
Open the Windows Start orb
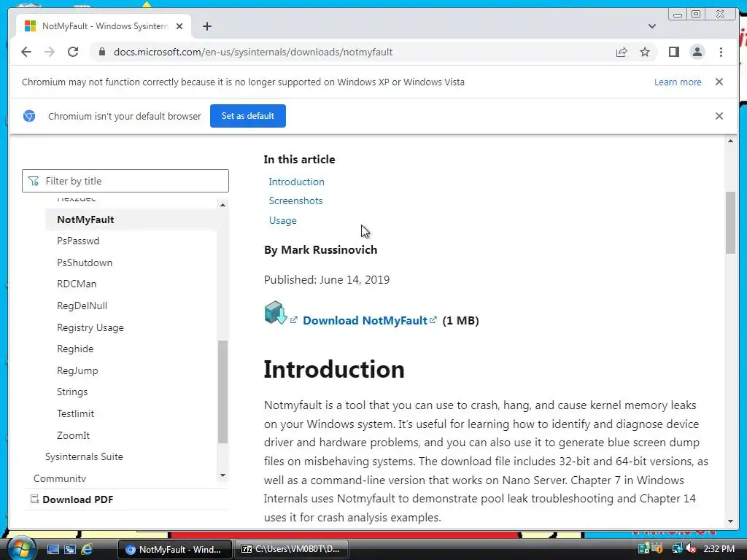(x=21, y=549)
